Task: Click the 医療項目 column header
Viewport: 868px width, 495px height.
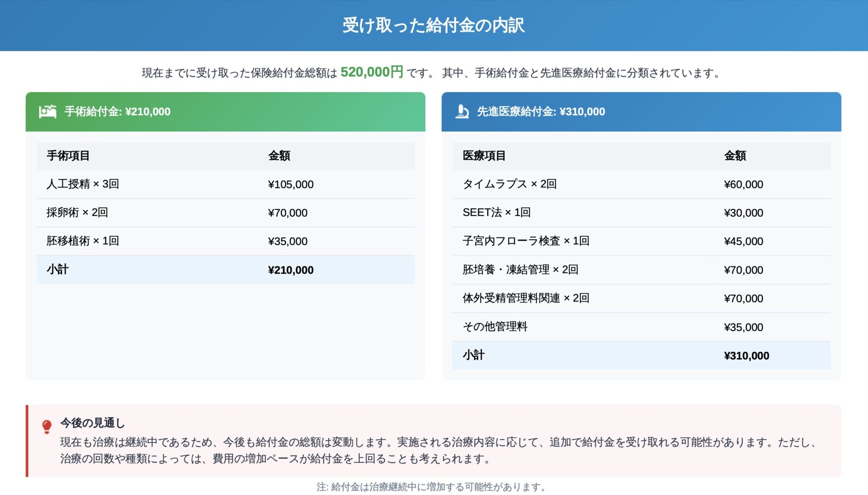Action: [484, 156]
